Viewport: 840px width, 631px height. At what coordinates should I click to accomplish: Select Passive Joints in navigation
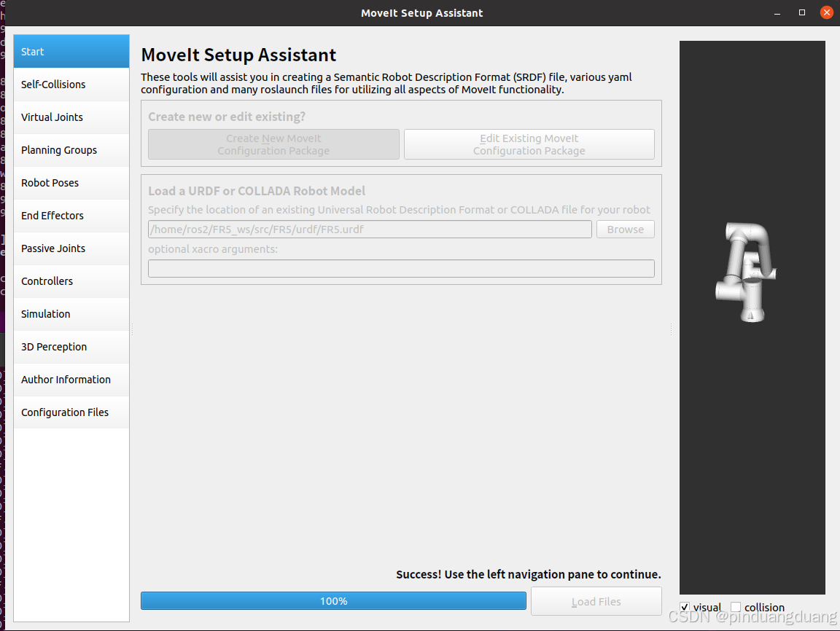[x=71, y=248]
